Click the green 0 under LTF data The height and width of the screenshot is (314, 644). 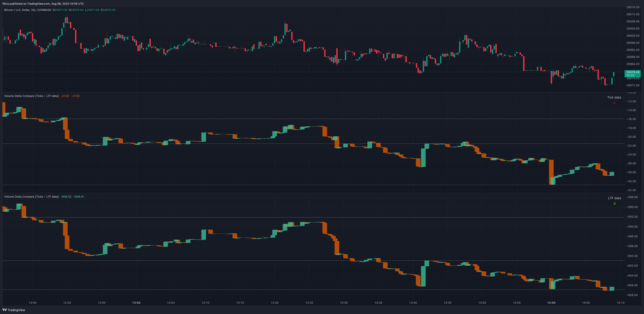coord(615,204)
